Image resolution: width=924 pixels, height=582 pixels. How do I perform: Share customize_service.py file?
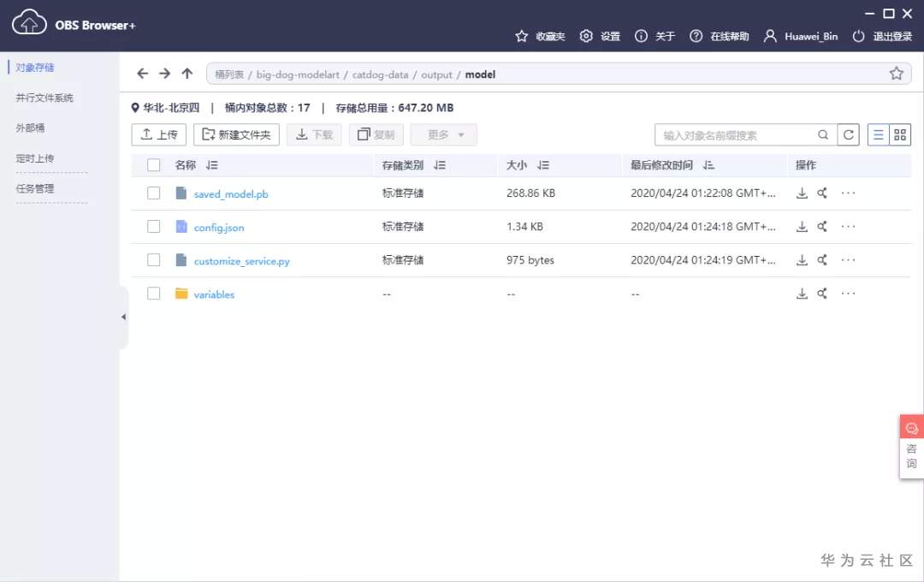tap(822, 260)
